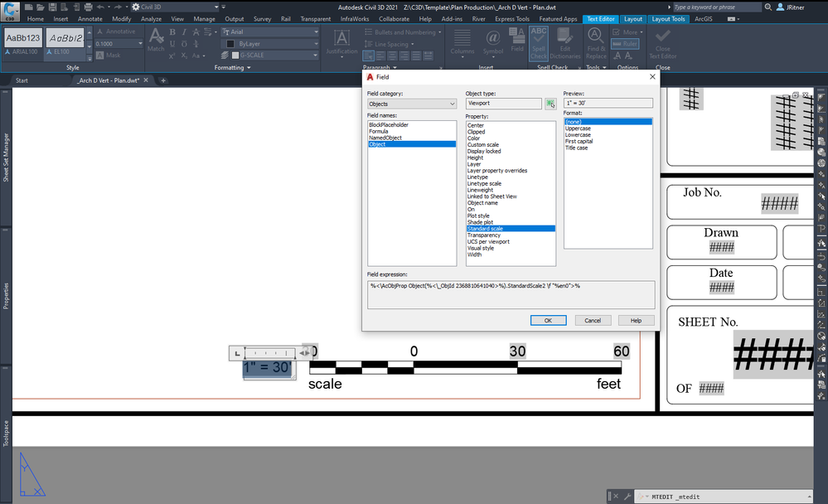Click the Match text formatting icon
The height and width of the screenshot is (504, 828).
tap(155, 38)
